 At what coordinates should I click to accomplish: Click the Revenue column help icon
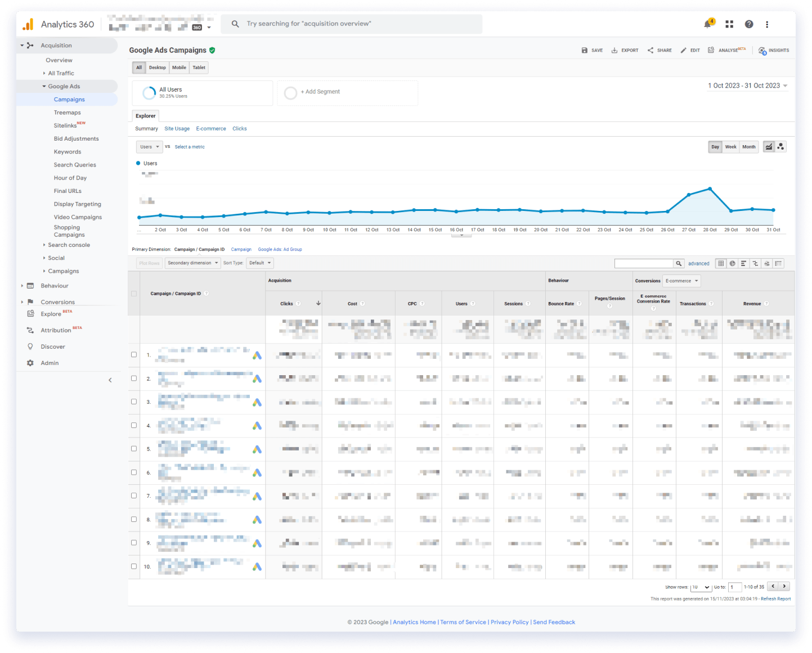(x=766, y=304)
